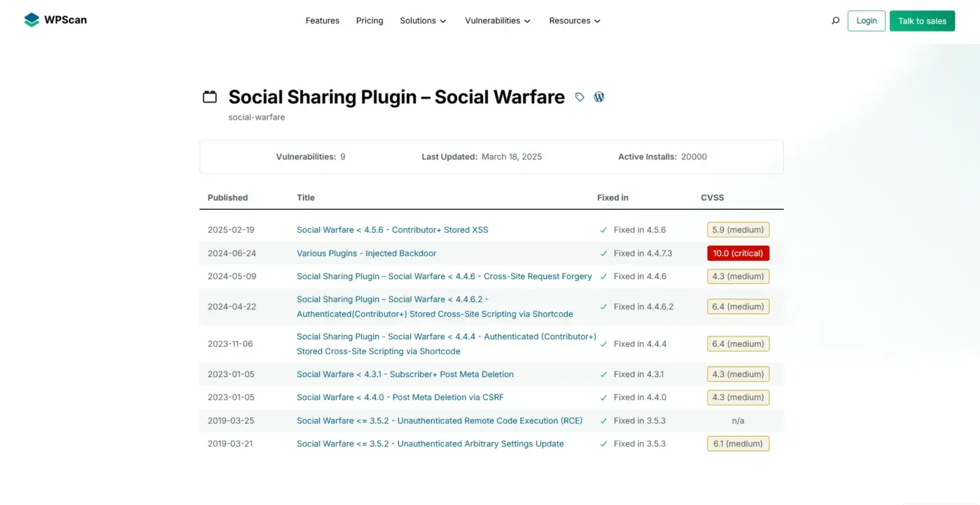
Task: Click the Talk to sales button
Action: click(x=922, y=21)
